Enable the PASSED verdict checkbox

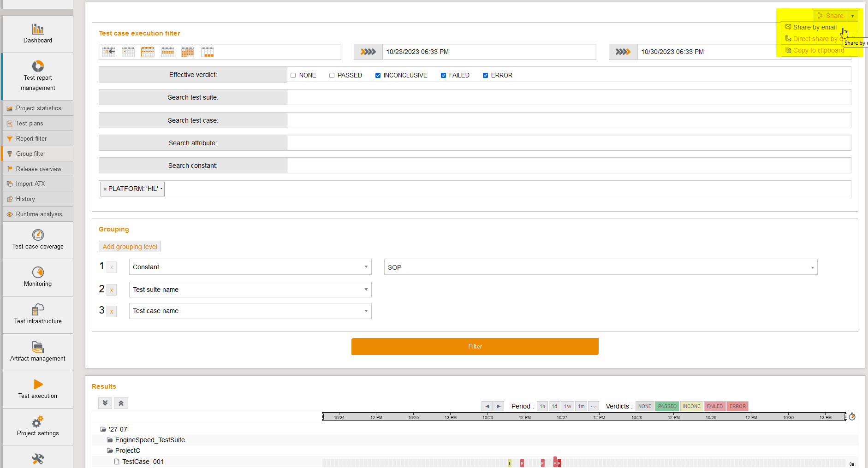pos(332,75)
